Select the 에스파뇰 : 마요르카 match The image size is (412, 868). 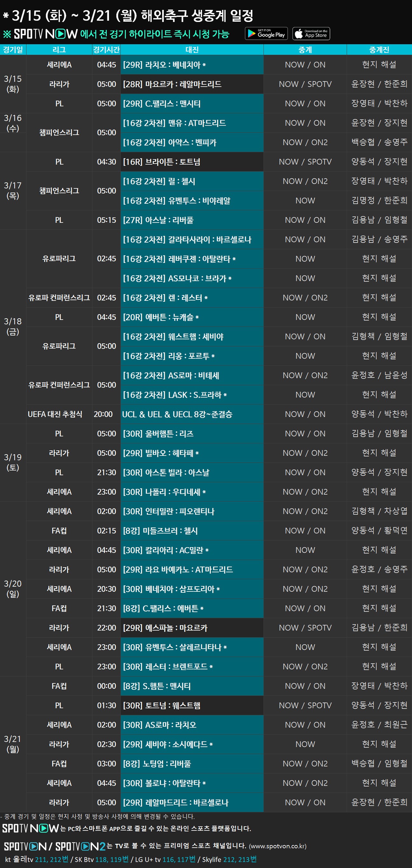(192, 628)
